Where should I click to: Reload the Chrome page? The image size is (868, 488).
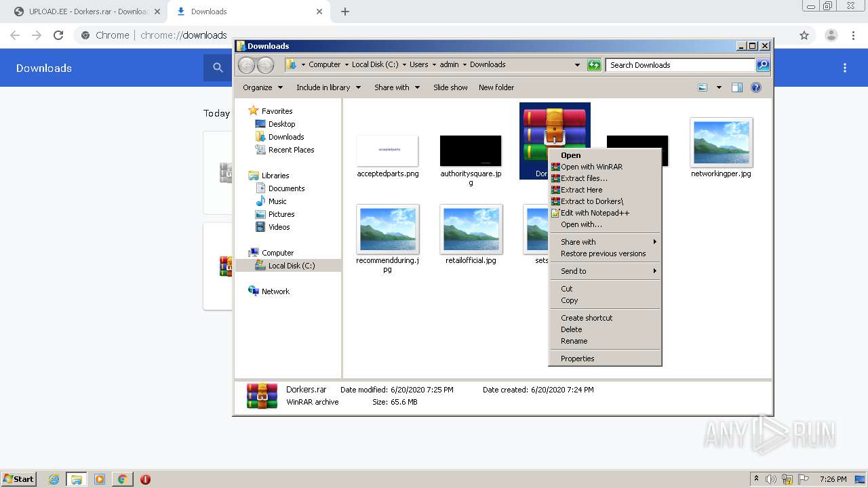(x=58, y=35)
